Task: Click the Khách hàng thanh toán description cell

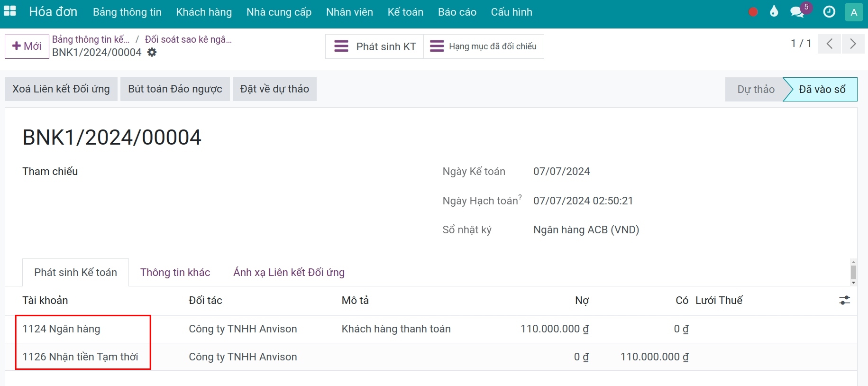Action: [396, 329]
